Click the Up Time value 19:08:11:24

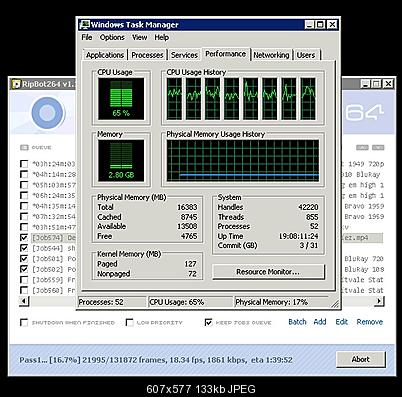pyautogui.click(x=299, y=236)
